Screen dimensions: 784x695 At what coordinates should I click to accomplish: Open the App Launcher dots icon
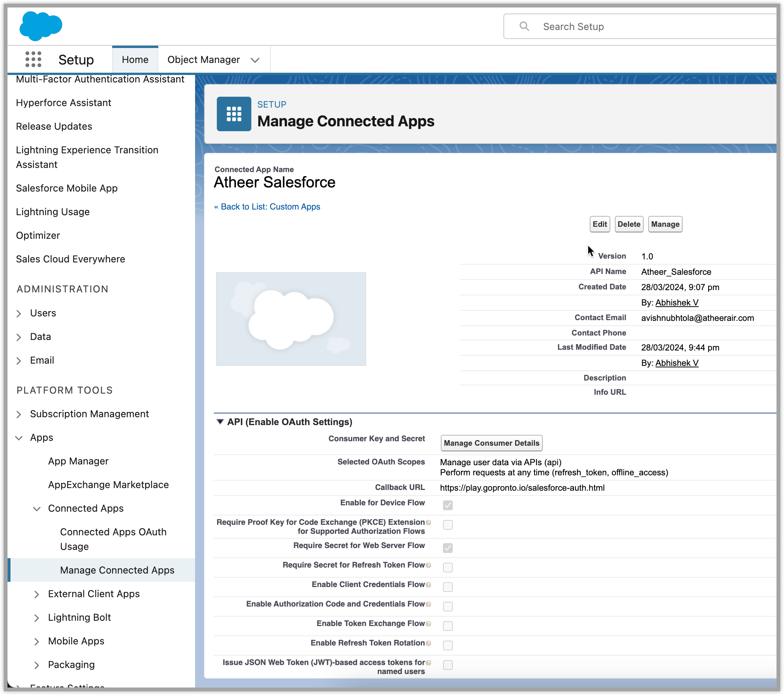point(33,60)
